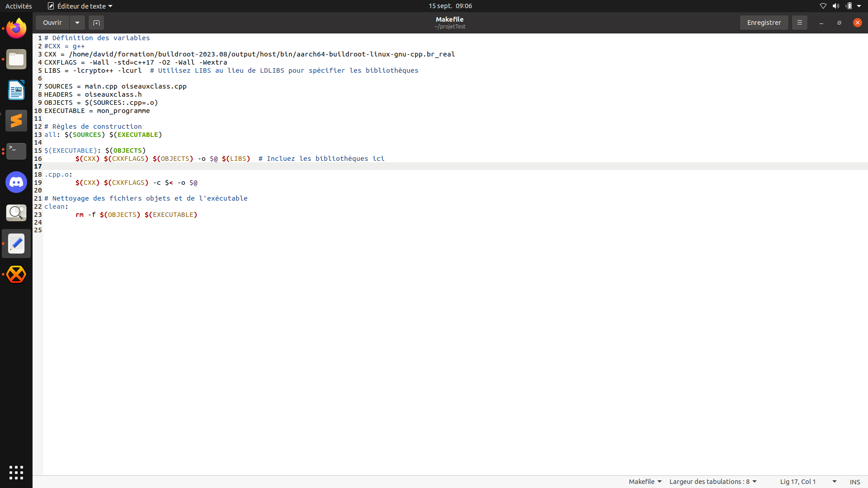Click the '-c $< -o $@' compile command

175,183
